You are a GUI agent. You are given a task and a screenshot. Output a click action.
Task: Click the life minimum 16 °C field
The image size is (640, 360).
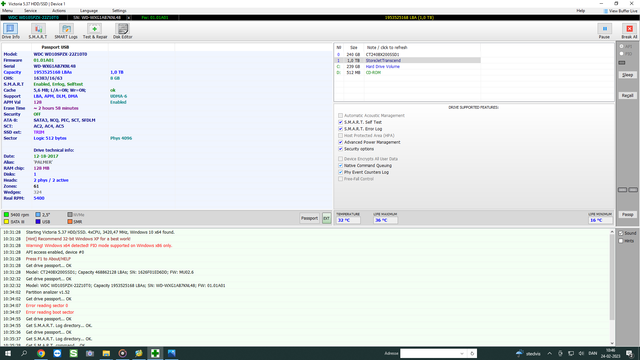point(600,220)
